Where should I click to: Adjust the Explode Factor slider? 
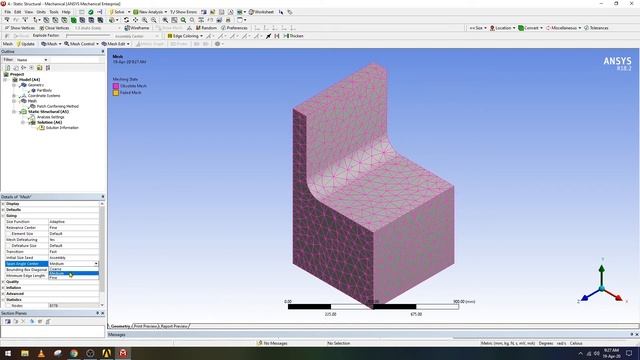(x=88, y=36)
